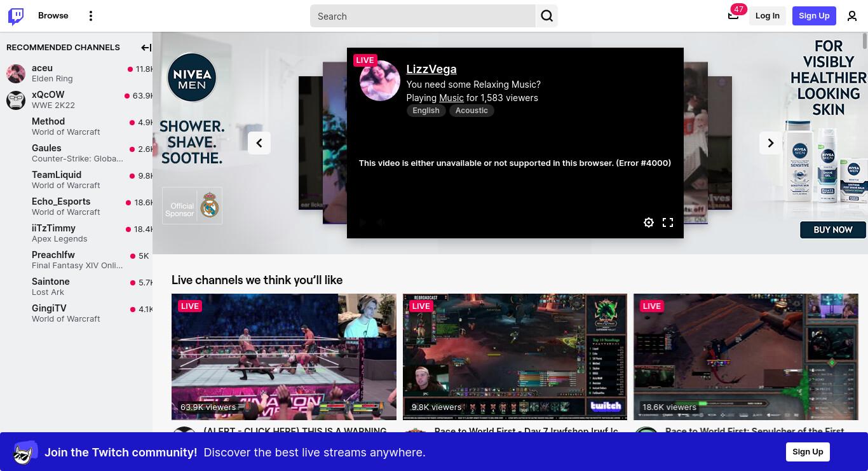Open the 63.9K viewers wrestling stream thumbnail
The image size is (868, 471).
point(284,357)
